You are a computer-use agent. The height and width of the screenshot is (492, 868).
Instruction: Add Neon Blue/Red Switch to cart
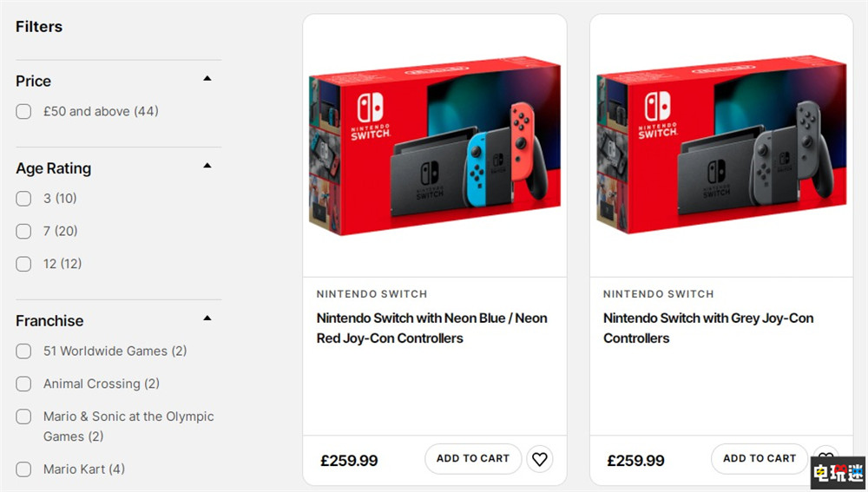[473, 459]
